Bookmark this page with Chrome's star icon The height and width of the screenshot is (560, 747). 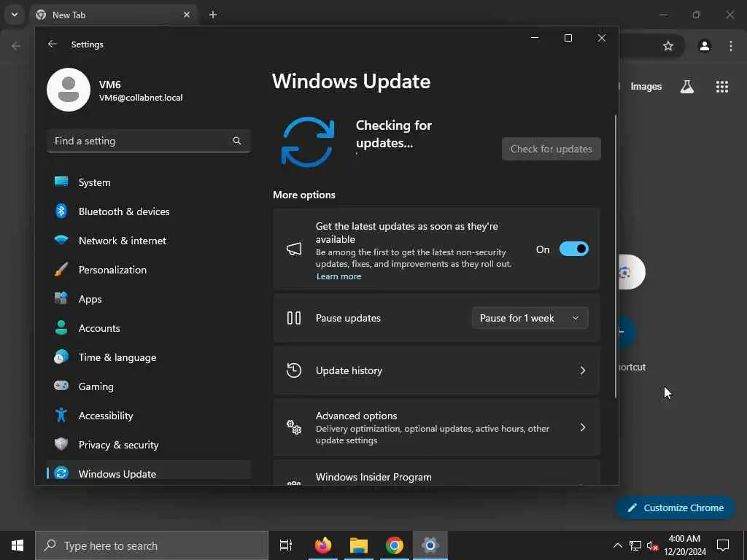[668, 46]
